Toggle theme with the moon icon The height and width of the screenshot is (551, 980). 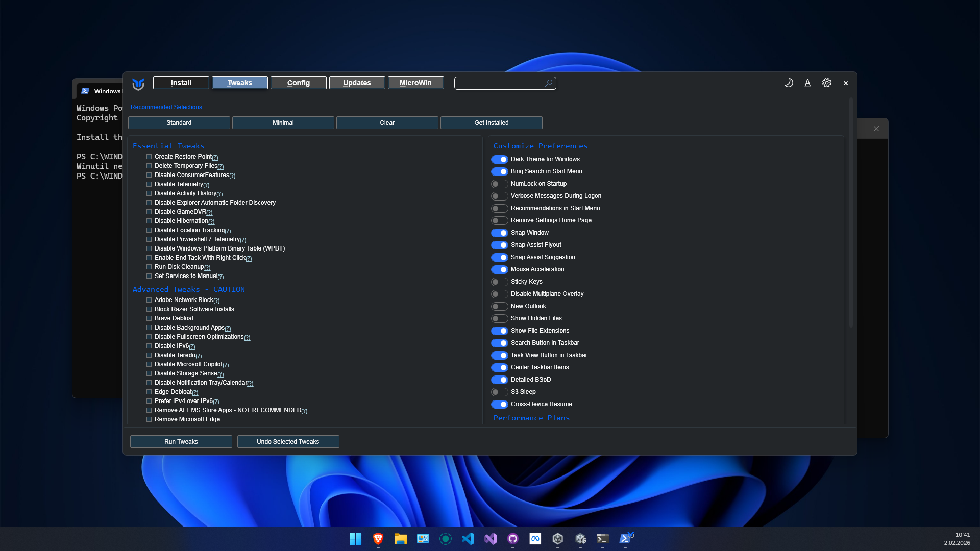(x=789, y=83)
